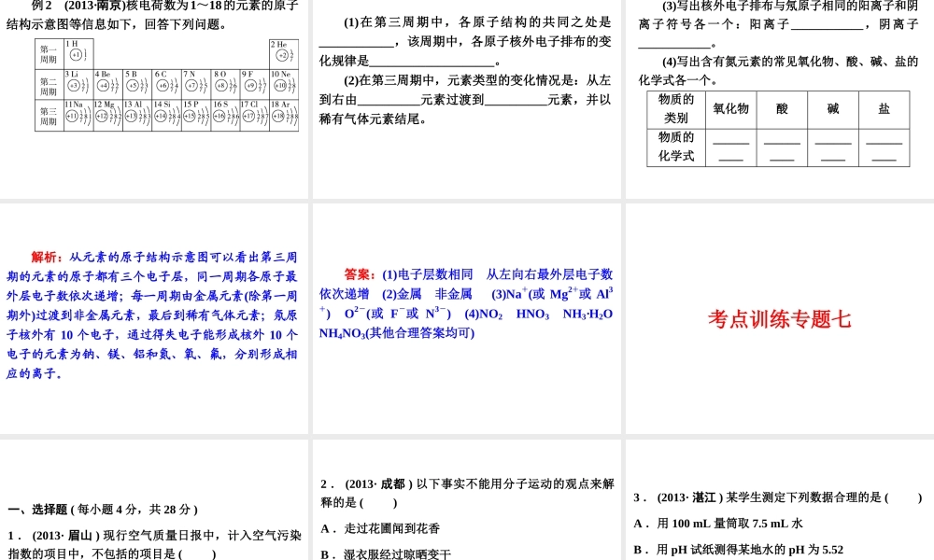
Task: Click the 13 Al element cell
Action: click(x=137, y=114)
